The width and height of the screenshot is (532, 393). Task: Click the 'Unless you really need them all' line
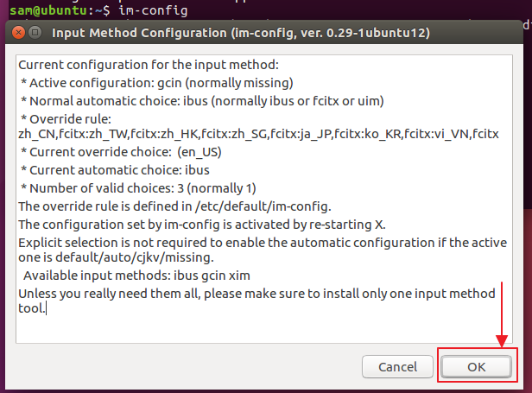[x=259, y=294]
